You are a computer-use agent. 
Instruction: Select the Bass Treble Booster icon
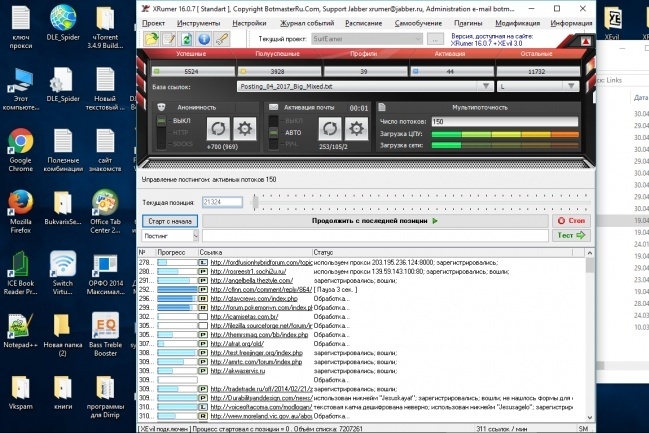tap(105, 334)
